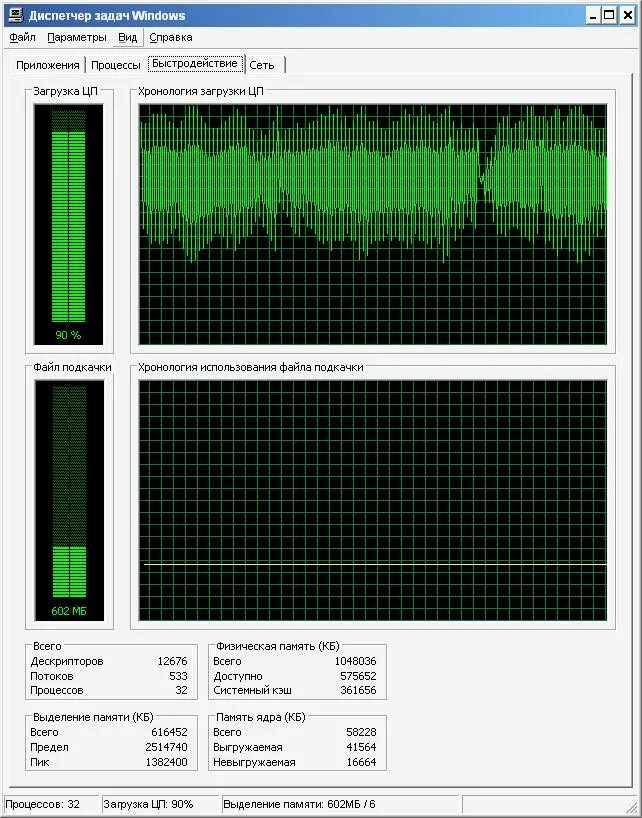Click the Дескрипторов value 12676

point(172,661)
